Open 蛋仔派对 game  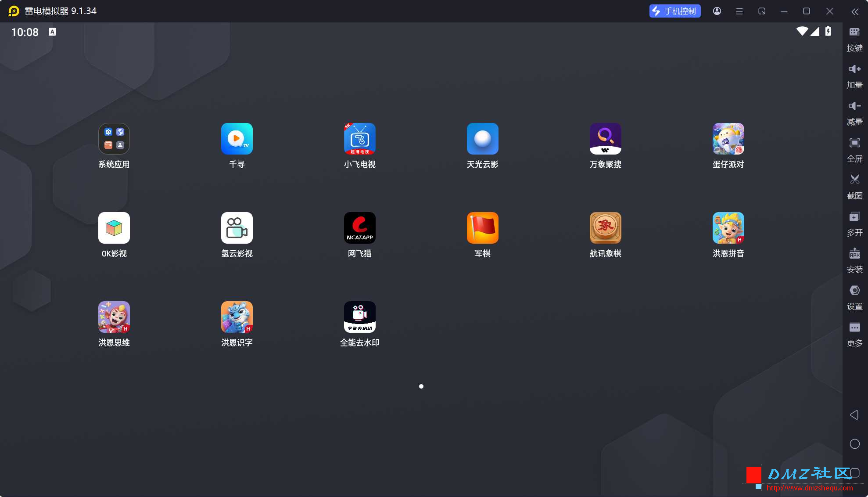click(x=728, y=139)
